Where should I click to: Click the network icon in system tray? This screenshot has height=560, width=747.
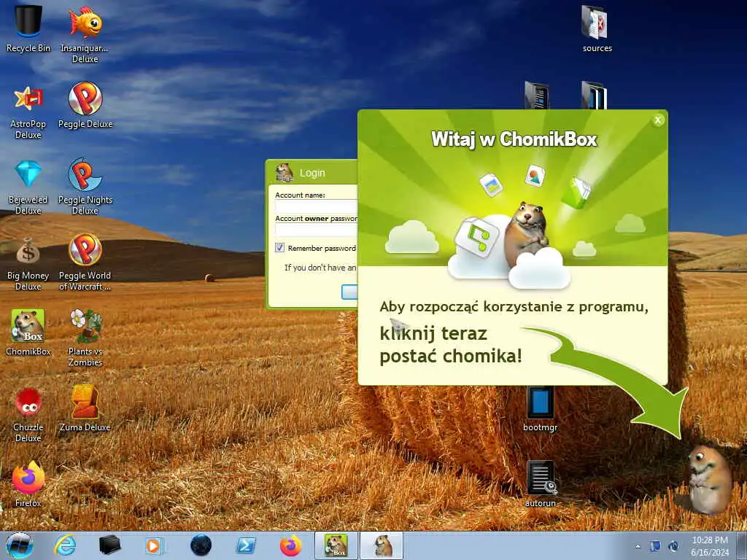(x=655, y=546)
